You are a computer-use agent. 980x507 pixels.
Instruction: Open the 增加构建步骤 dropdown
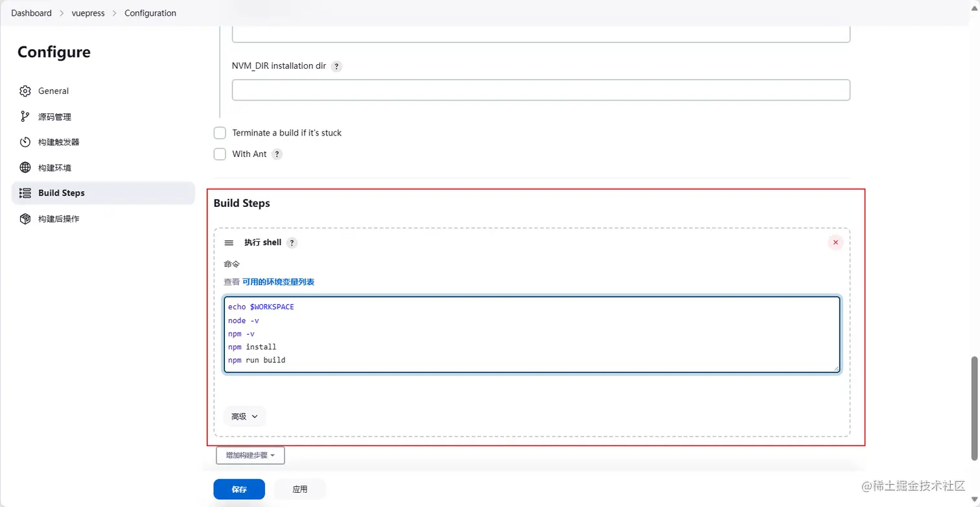(x=250, y=456)
